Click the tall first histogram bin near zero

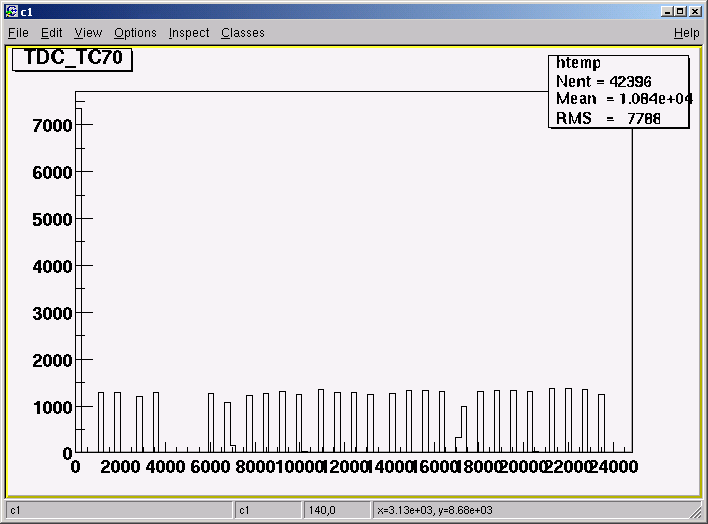point(79,280)
